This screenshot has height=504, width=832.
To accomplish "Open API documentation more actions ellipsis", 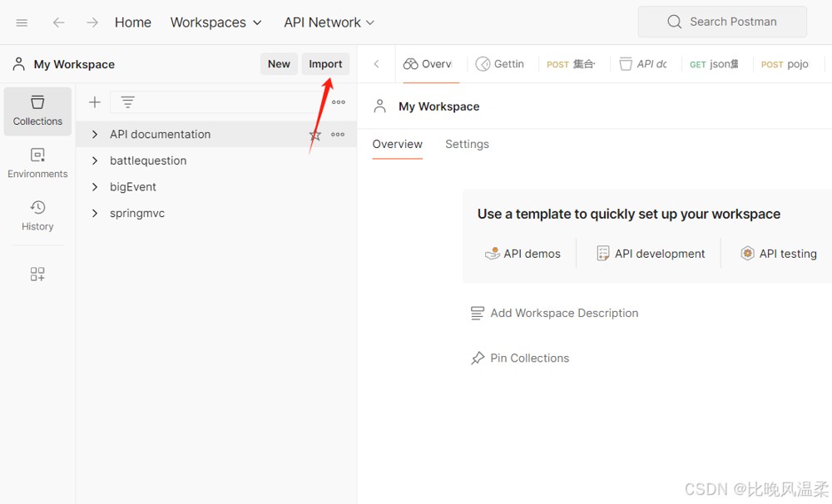I will (x=338, y=134).
